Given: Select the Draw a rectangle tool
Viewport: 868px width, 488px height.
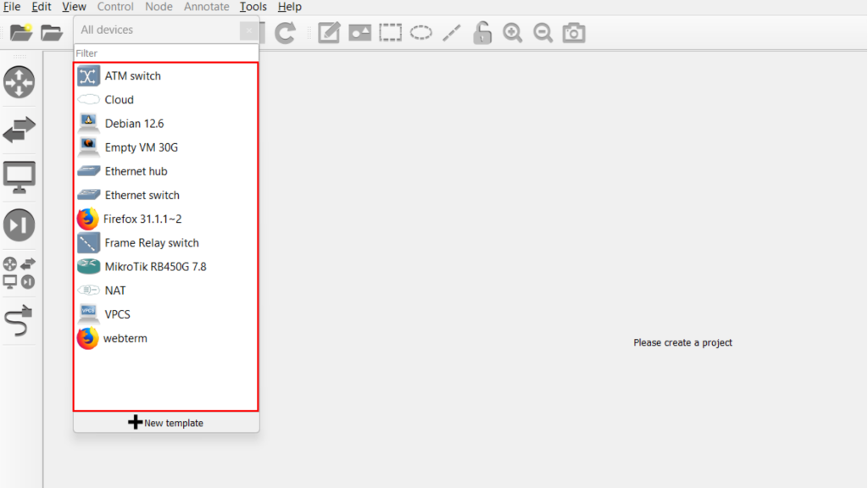Looking at the screenshot, I should point(390,33).
